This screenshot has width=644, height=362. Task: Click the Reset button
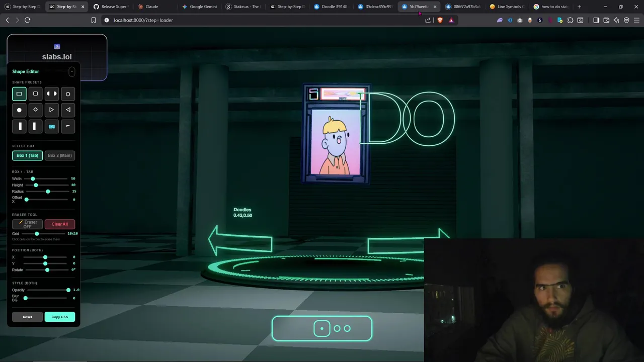point(27,317)
